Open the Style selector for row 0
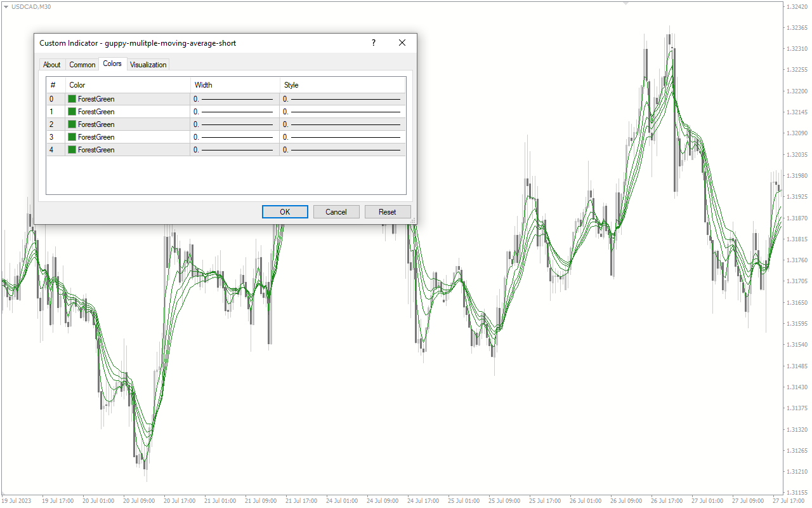Image resolution: width=812 pixels, height=508 pixels. pos(343,99)
